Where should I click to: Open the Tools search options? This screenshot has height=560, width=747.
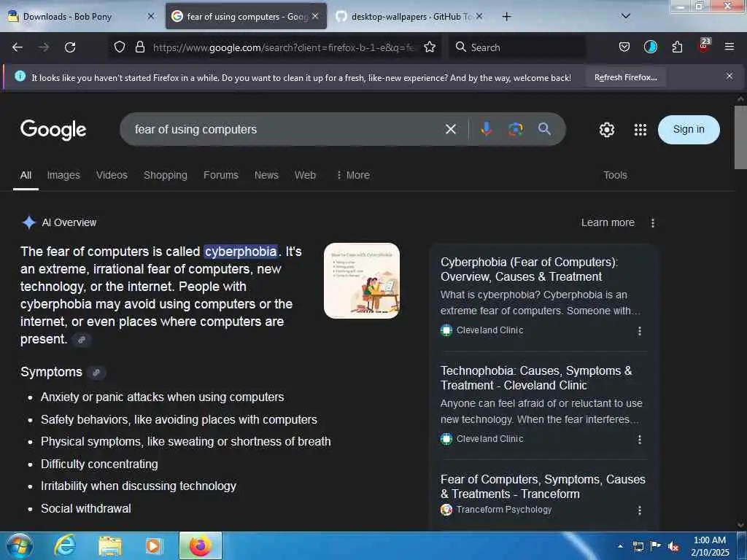[615, 175]
